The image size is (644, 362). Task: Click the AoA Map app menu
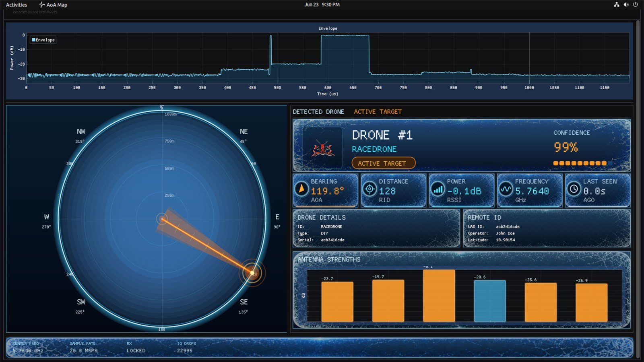click(53, 5)
